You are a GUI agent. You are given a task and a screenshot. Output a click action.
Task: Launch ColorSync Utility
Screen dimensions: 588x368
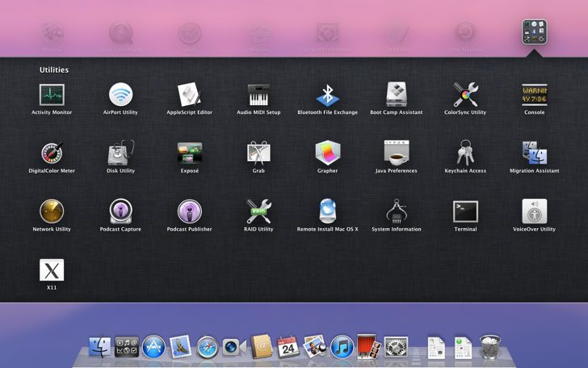(x=465, y=95)
